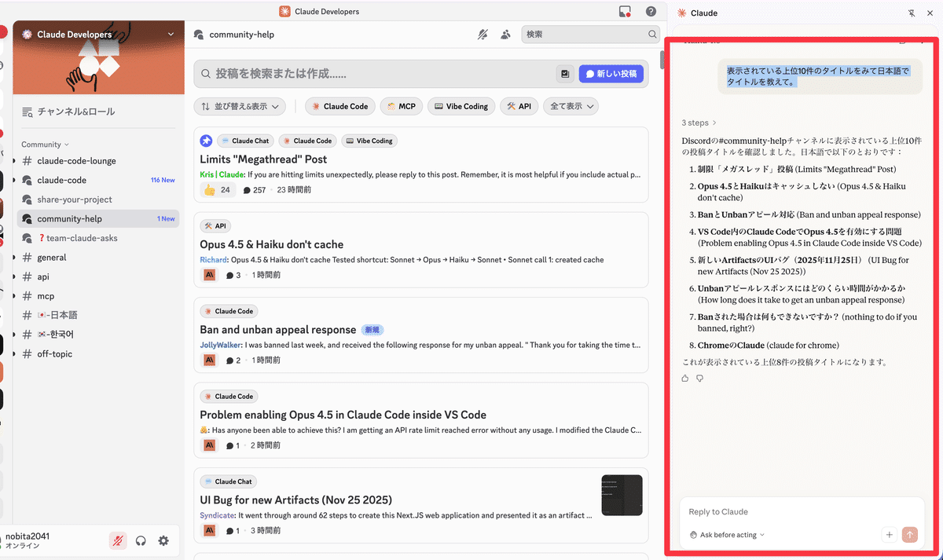This screenshot has height=560, width=943.
Task: Open the Limits Megathread post
Action: [x=263, y=159]
